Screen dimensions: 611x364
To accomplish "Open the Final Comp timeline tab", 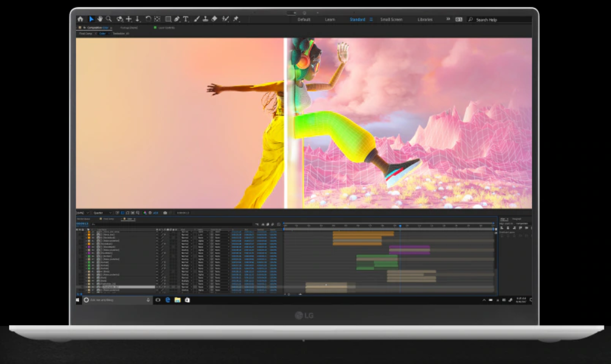I will pyautogui.click(x=108, y=219).
